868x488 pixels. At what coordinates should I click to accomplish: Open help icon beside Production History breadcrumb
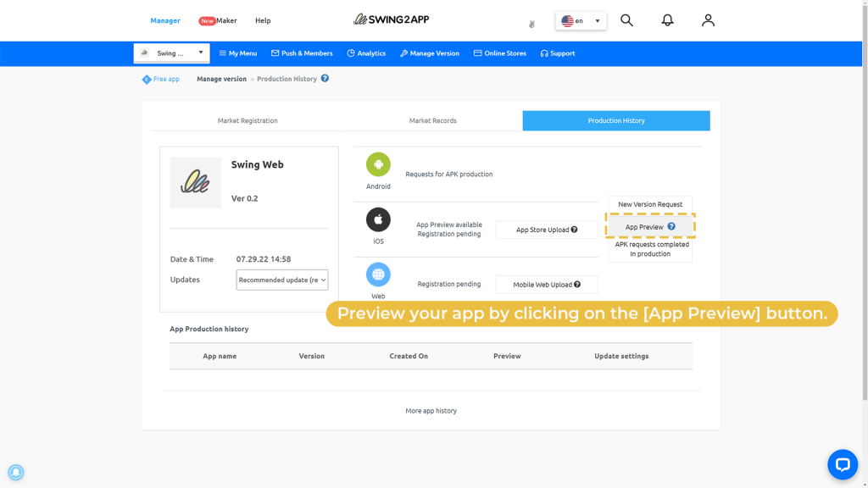click(x=325, y=79)
